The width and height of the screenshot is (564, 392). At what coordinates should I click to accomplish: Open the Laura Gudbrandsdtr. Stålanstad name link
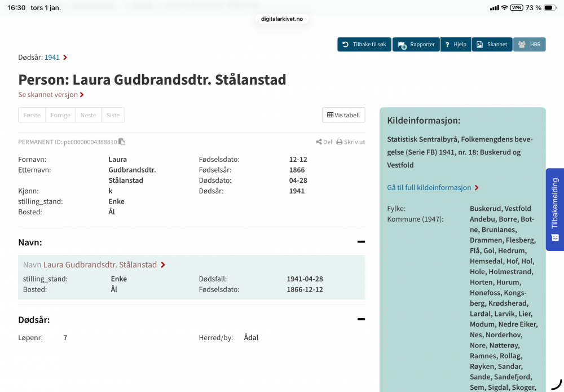(100, 265)
